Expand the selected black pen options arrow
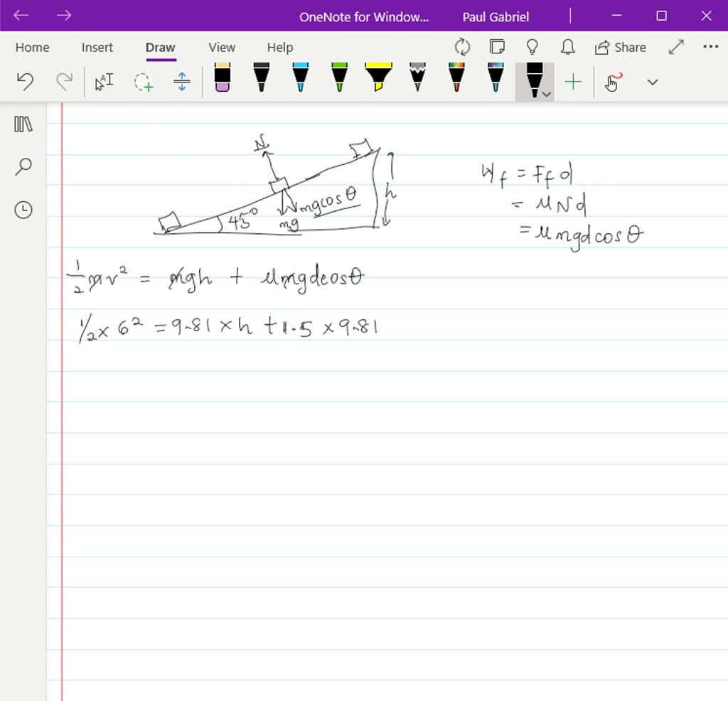This screenshot has height=701, width=728. coord(546,93)
